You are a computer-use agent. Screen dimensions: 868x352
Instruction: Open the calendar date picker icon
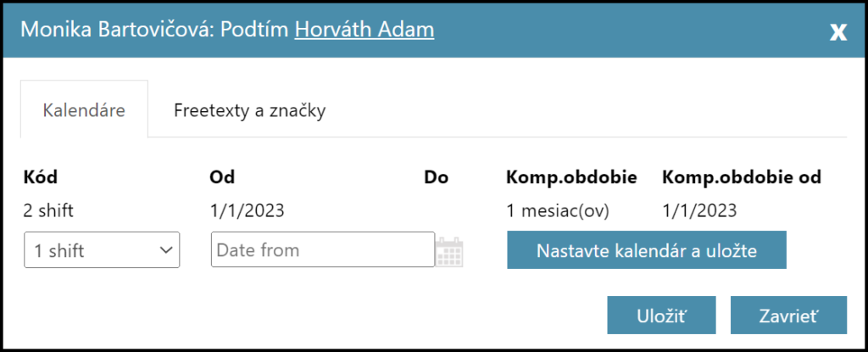[449, 251]
